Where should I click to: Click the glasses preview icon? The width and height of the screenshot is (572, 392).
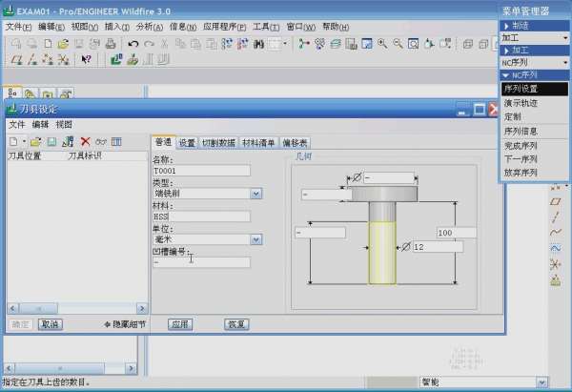click(101, 141)
